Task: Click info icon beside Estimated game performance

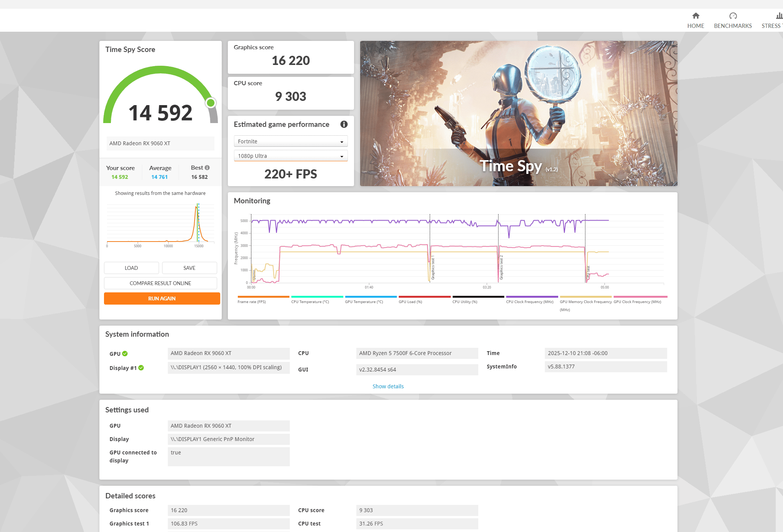Action: pyautogui.click(x=344, y=124)
